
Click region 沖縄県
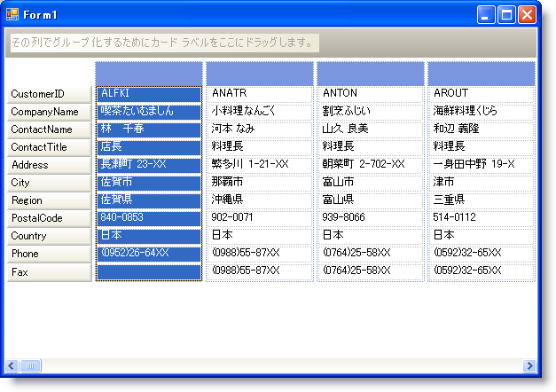pyautogui.click(x=260, y=200)
